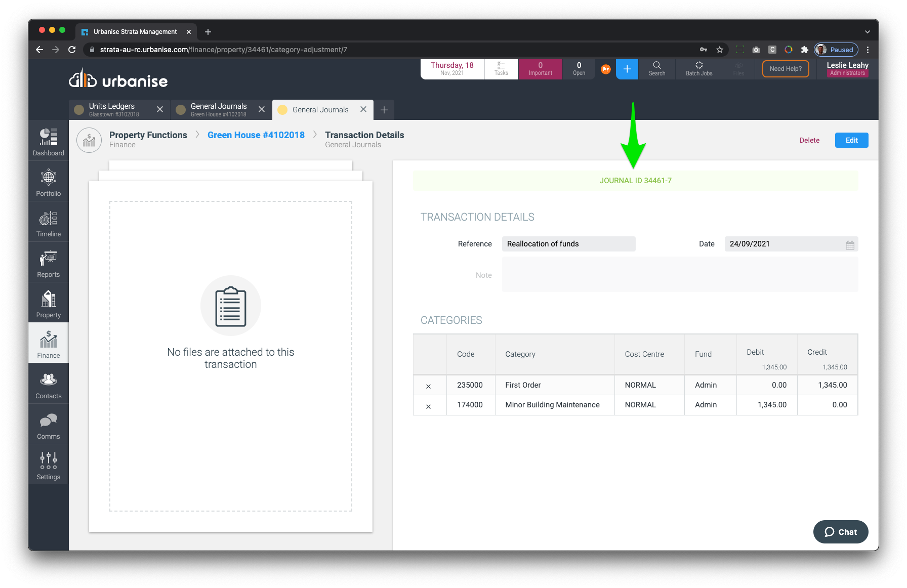Open the Search tool in header
Viewport: 907px width, 588px height.
click(x=656, y=69)
